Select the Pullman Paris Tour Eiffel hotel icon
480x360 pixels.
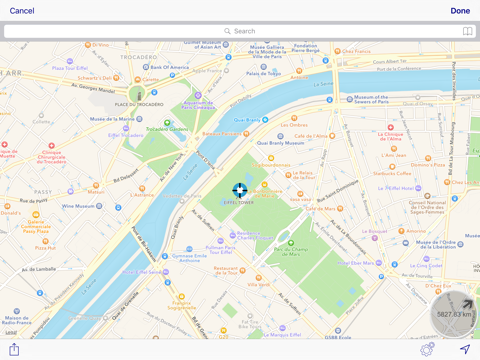point(220,241)
